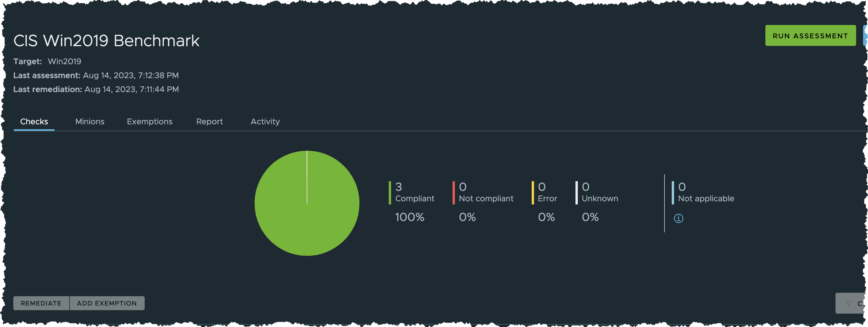Click the Last assessment timestamp
Viewport: 868px width, 327px height.
131,75
